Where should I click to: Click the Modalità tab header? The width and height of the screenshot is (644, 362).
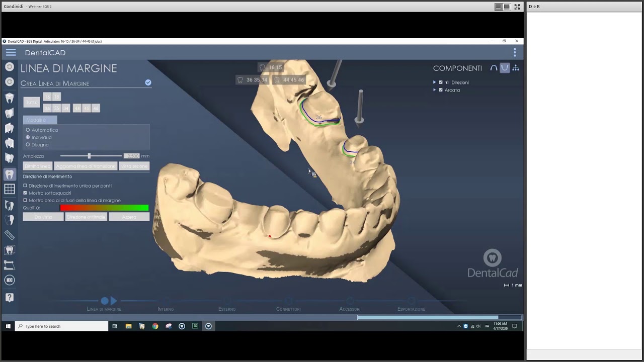[x=40, y=120]
